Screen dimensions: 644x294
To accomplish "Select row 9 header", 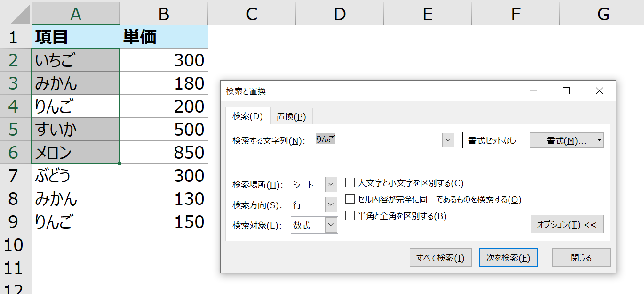I will (16, 221).
